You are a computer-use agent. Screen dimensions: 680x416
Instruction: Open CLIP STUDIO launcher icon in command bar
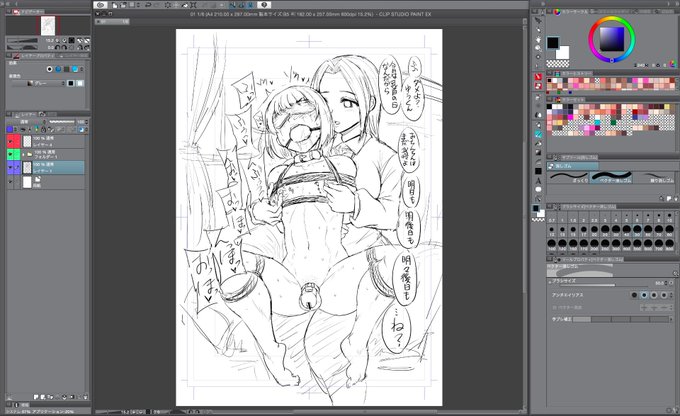click(x=101, y=5)
